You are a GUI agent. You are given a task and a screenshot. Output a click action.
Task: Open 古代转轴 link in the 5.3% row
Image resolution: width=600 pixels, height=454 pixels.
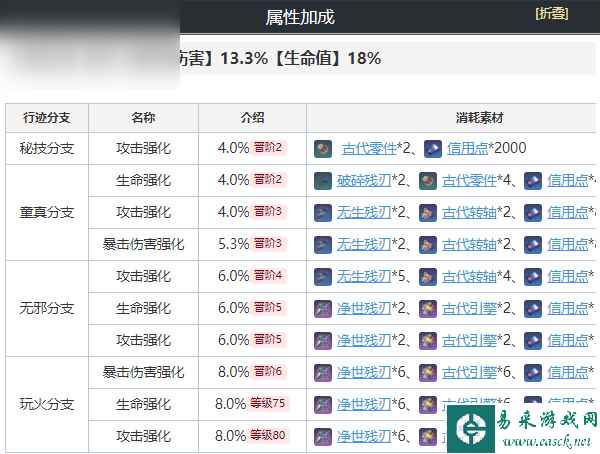coord(470,244)
